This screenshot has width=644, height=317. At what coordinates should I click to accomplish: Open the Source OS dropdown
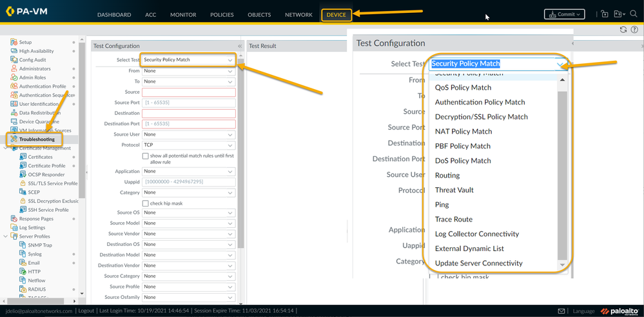(x=188, y=212)
